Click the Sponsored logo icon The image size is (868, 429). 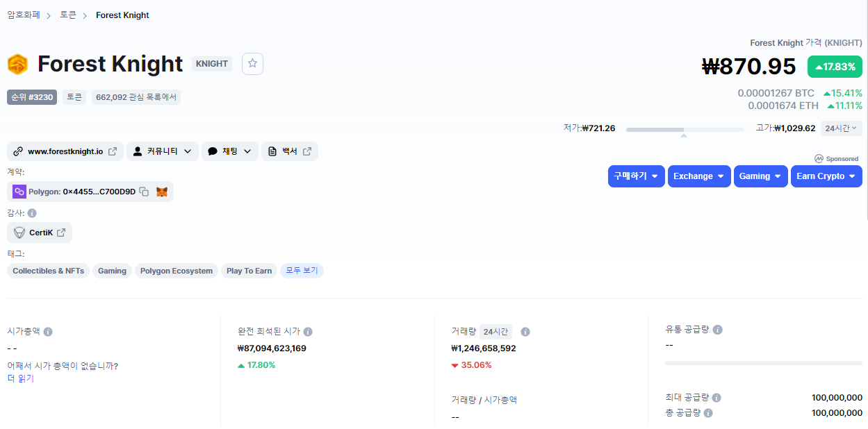tap(819, 158)
